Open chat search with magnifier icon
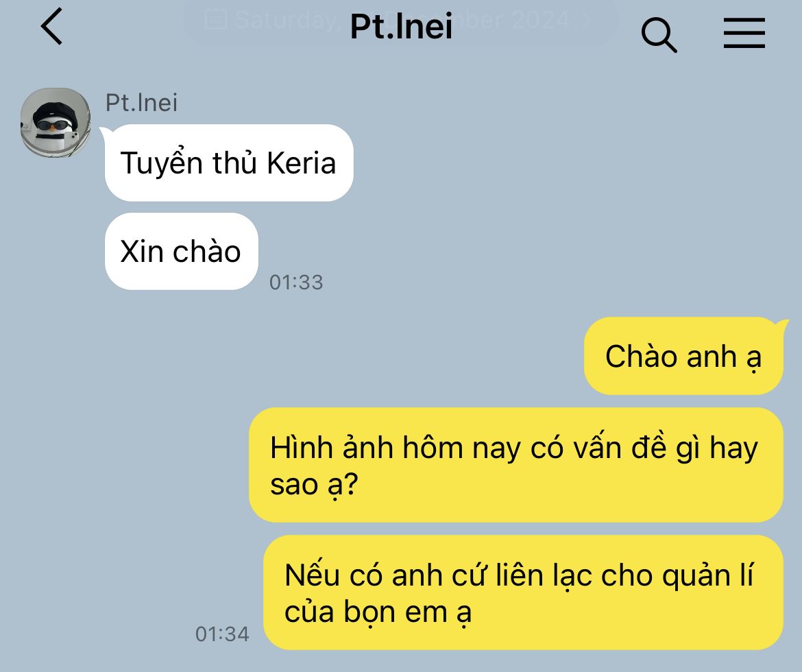 (659, 35)
